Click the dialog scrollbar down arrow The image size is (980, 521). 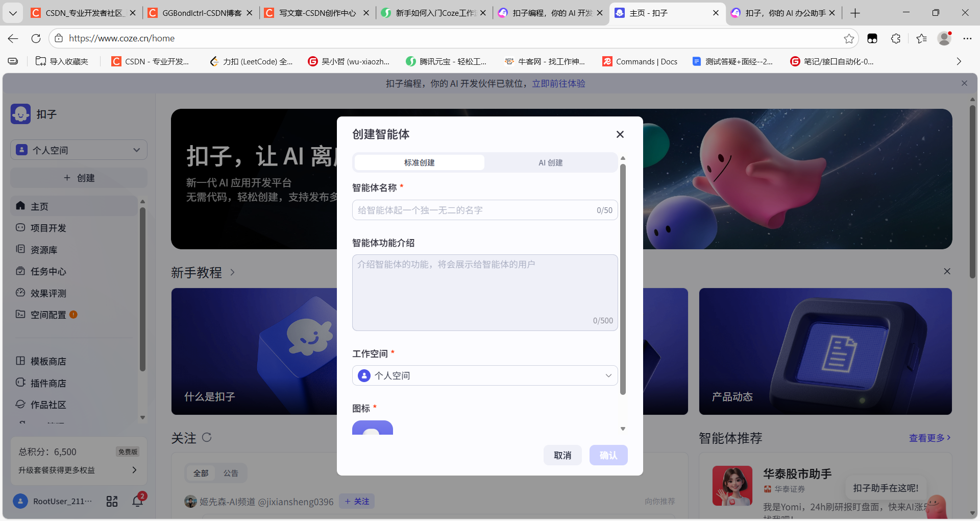click(x=623, y=429)
